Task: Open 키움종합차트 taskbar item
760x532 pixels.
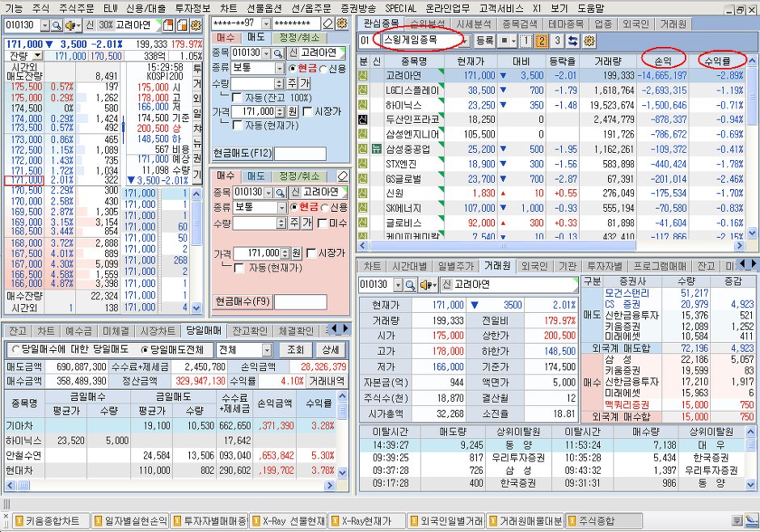Action: click(52, 521)
